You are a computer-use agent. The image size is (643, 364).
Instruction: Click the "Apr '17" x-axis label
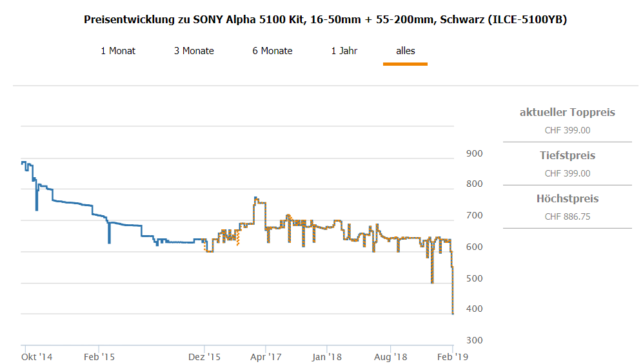(266, 356)
